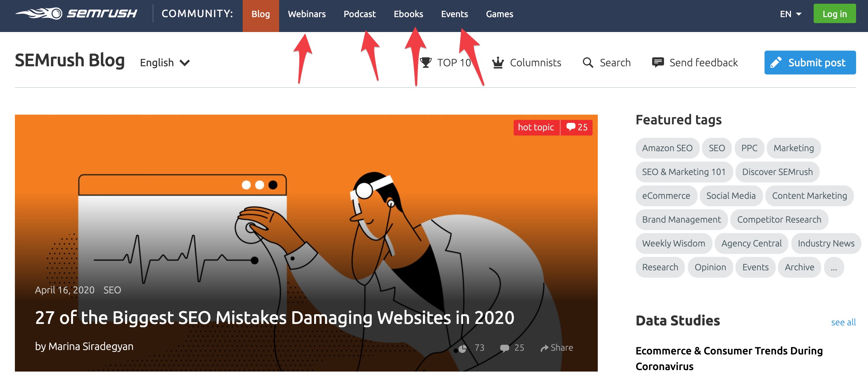Click see all for Data Studies

pyautogui.click(x=843, y=322)
